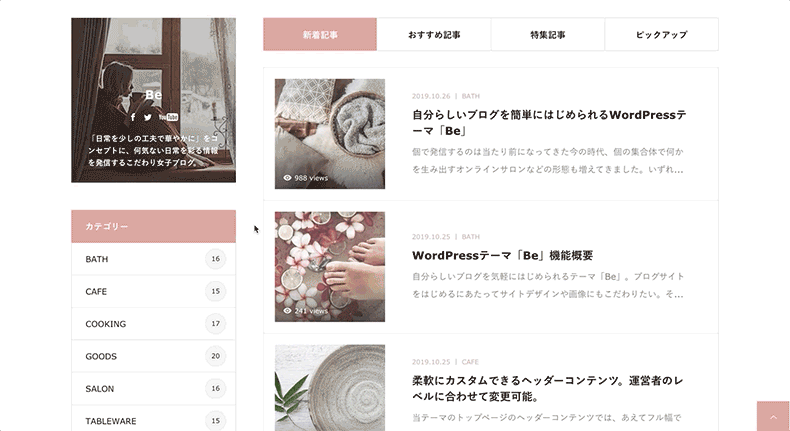Open the GOODS category with 20 posts
790x431 pixels.
click(x=154, y=356)
